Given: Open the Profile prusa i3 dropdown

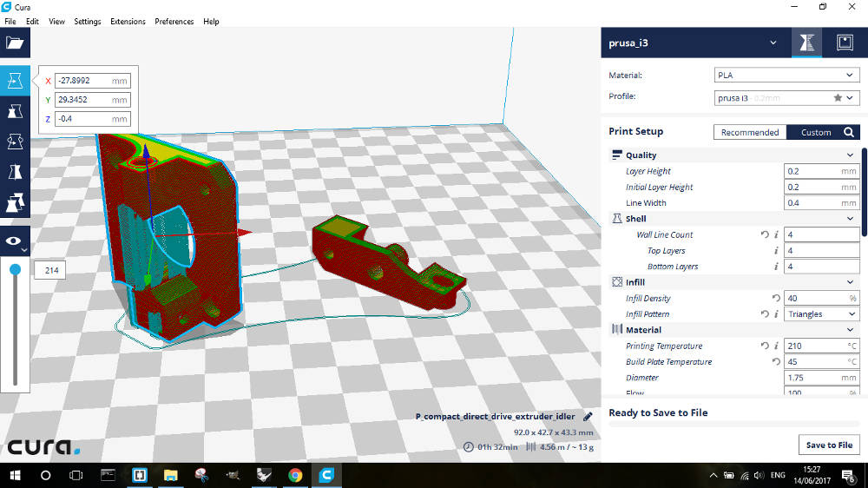Looking at the screenshot, I should [786, 97].
